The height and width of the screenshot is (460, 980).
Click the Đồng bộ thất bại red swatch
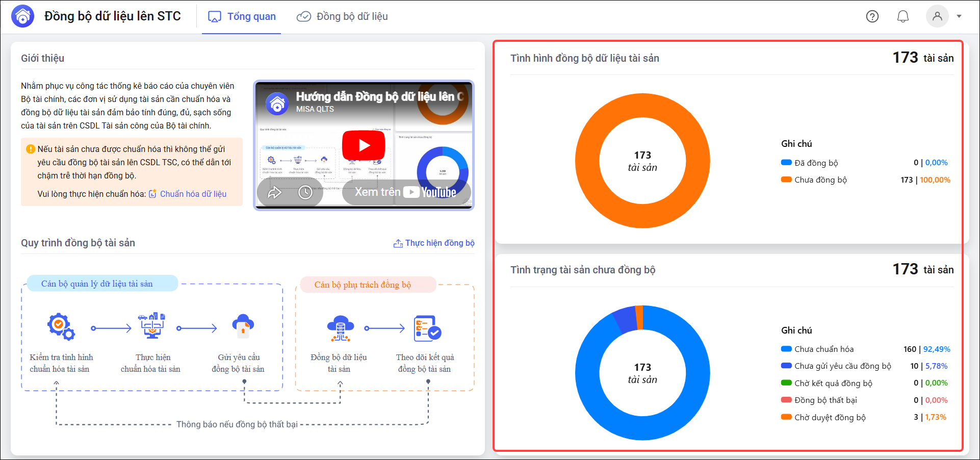(786, 400)
